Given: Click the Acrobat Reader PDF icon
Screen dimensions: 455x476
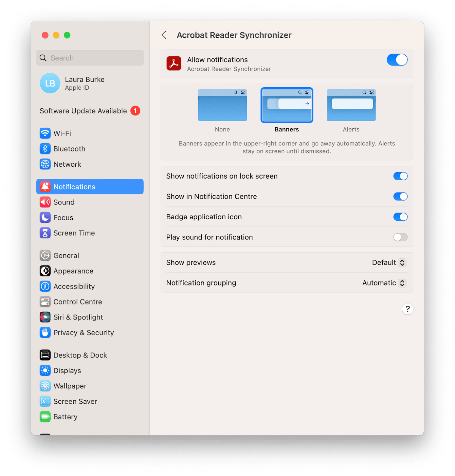Looking at the screenshot, I should 174,63.
